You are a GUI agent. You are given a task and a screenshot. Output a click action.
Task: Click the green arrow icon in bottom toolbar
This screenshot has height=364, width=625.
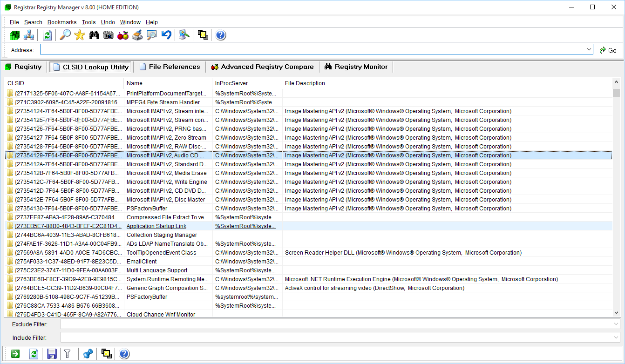[x=15, y=354]
